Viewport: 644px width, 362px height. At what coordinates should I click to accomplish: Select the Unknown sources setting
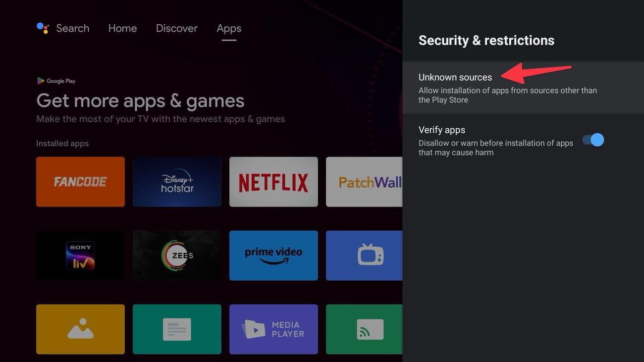tap(455, 77)
